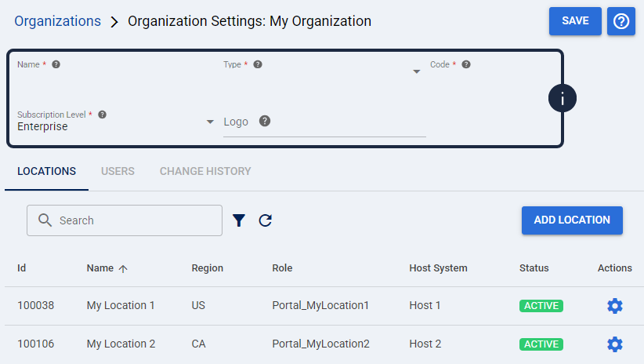The image size is (644, 364).
Task: Switch to the USERS tab
Action: [118, 172]
